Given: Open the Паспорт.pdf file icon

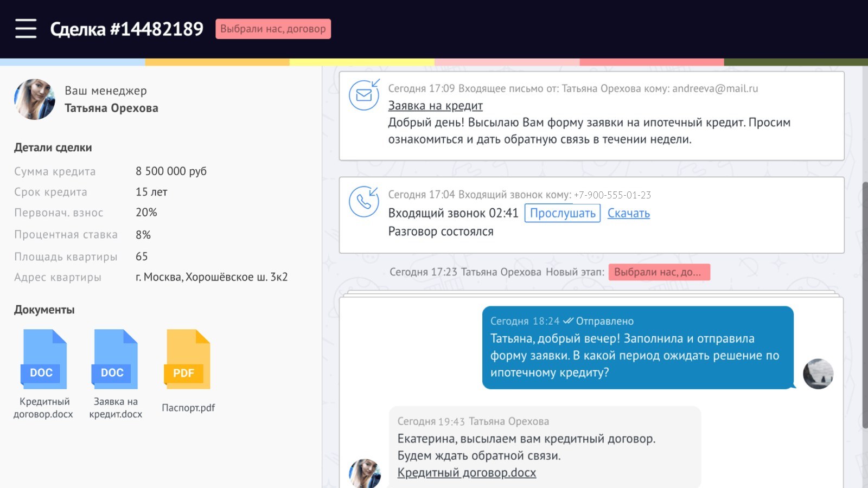Looking at the screenshot, I should pyautogui.click(x=187, y=359).
